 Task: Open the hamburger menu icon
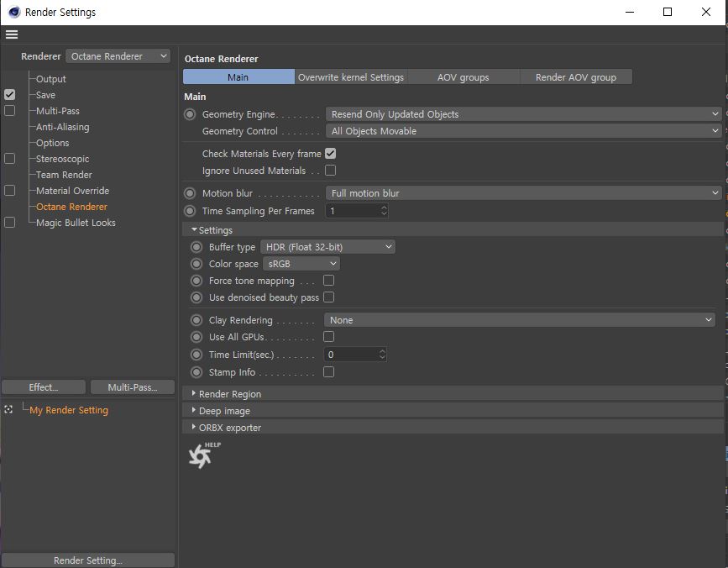coord(12,34)
